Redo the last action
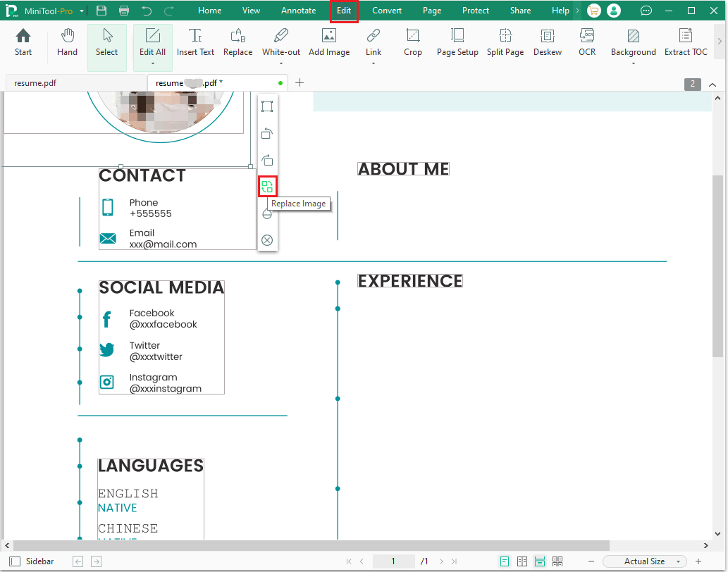Screen dimensions: 728x572 pyautogui.click(x=169, y=11)
